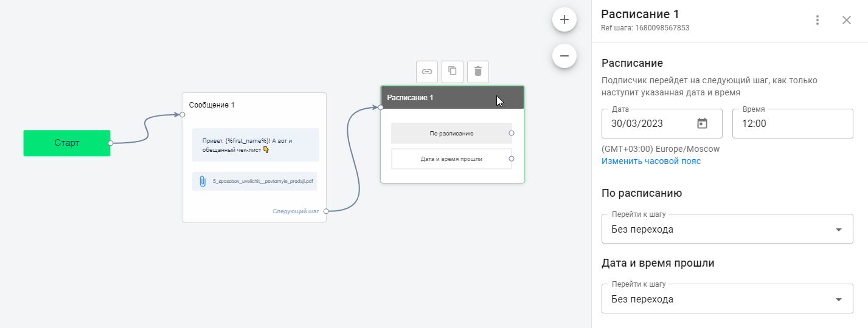This screenshot has height=328, width=868.
Task: Select the Дата и время прошли row in node
Action: (451, 159)
